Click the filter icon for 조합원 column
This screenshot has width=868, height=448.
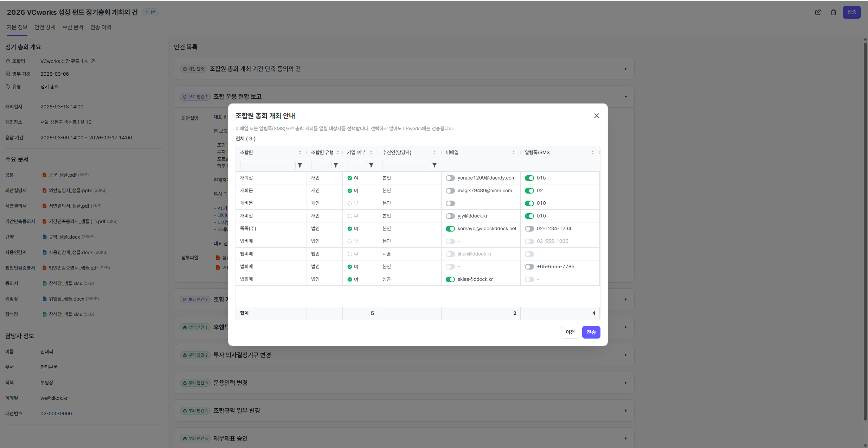(300, 165)
